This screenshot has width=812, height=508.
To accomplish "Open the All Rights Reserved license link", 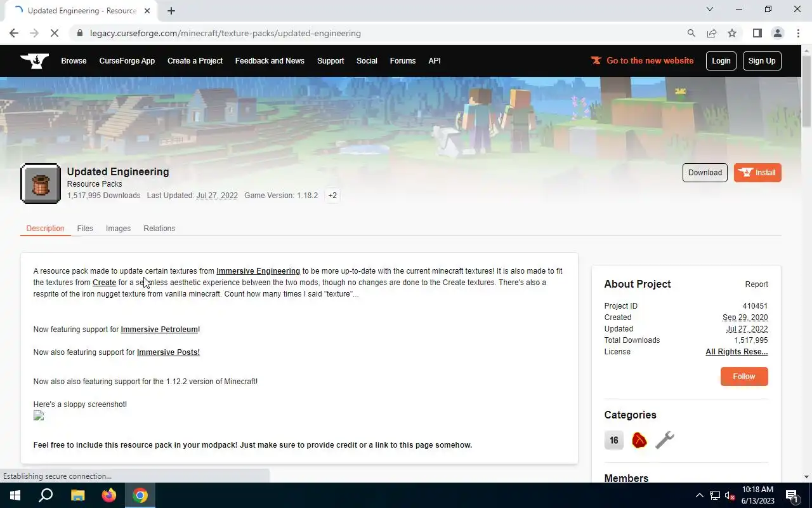I will (737, 352).
